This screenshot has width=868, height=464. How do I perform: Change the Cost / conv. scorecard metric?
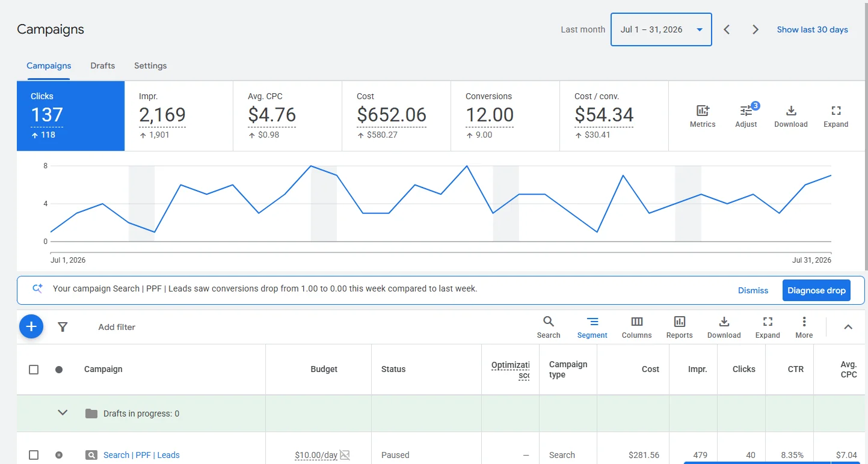pyautogui.click(x=614, y=116)
